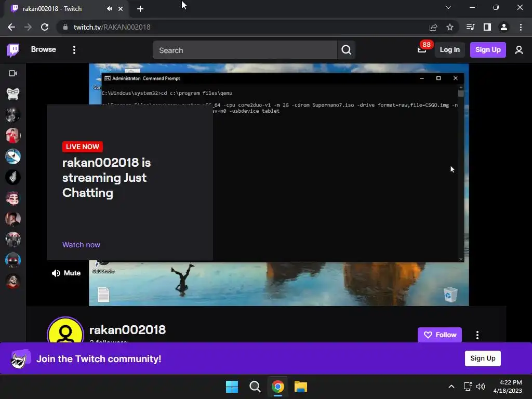The height and width of the screenshot is (399, 532).
Task: Open Windows taskbar search
Action: pos(255,387)
